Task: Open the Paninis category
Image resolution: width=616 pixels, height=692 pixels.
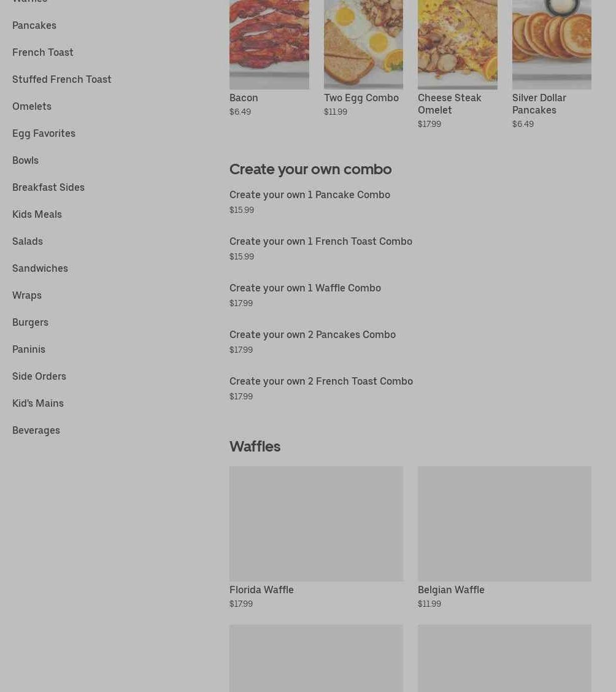Action: pos(29,349)
